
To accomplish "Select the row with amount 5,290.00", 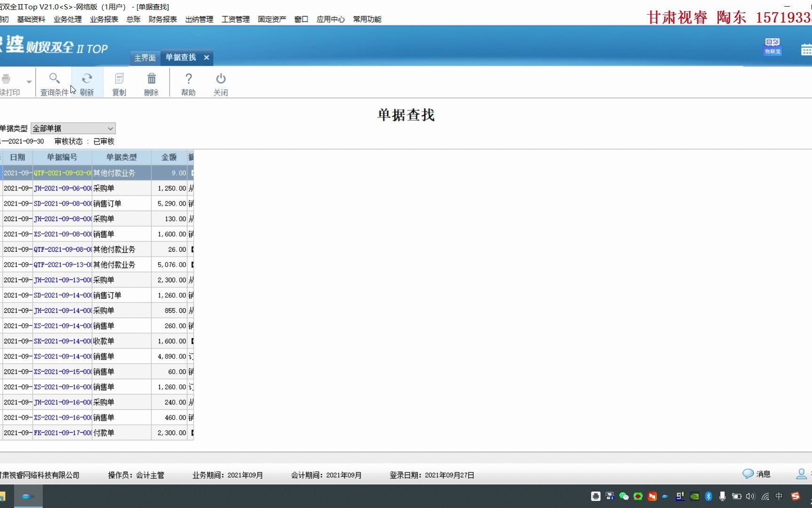I will pos(97,204).
